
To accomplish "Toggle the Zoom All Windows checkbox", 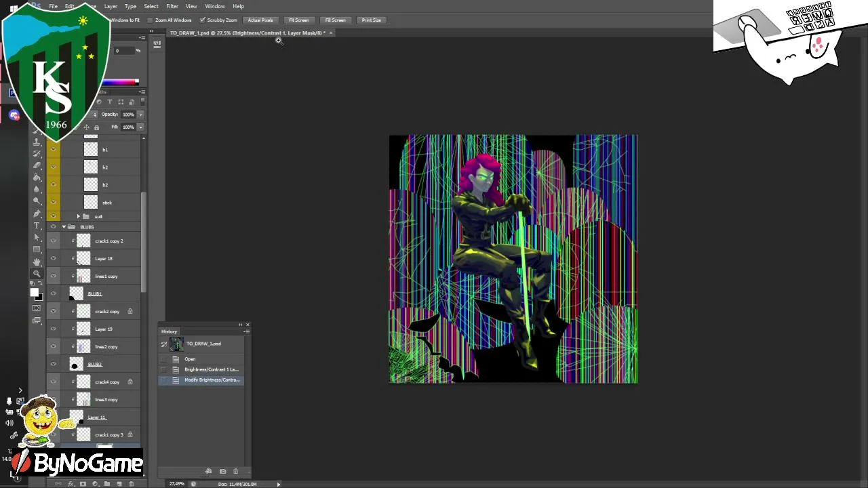I will pyautogui.click(x=150, y=20).
